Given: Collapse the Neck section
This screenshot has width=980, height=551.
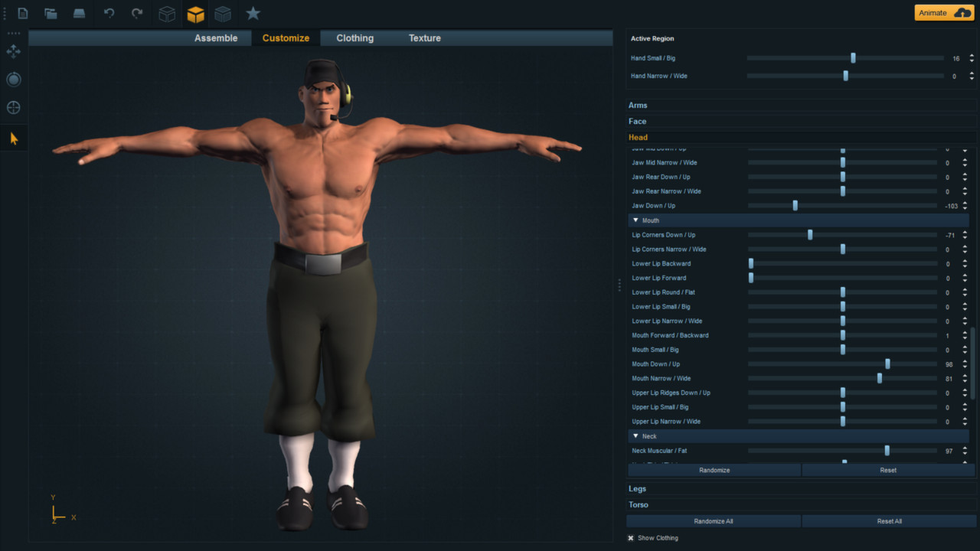Looking at the screenshot, I should click(x=636, y=435).
